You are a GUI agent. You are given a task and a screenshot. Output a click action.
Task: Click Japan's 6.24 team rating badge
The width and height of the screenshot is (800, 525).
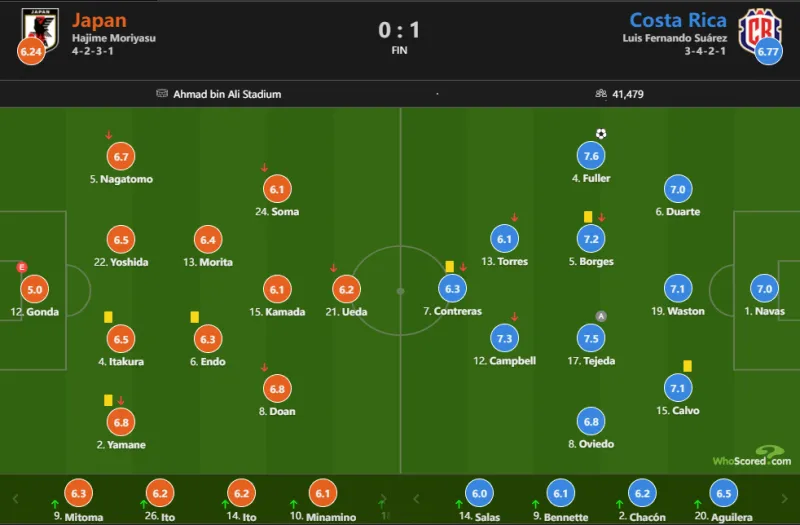click(x=31, y=51)
